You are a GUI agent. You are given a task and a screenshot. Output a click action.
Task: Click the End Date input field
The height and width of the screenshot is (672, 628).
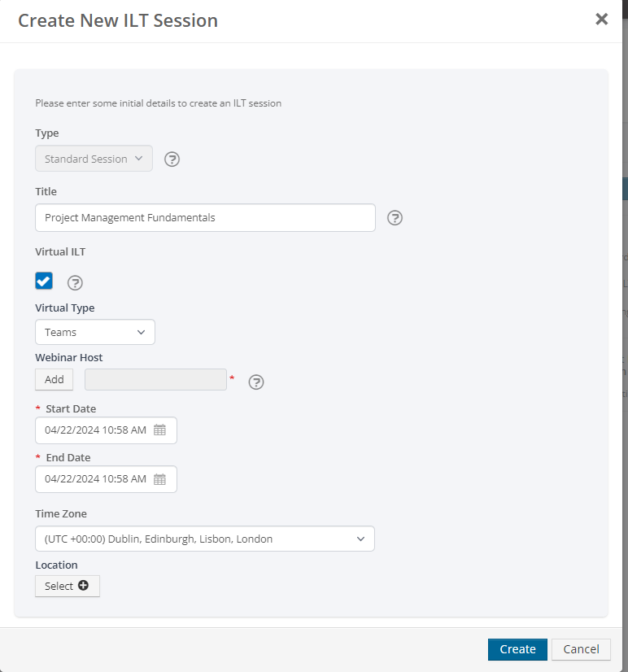click(x=95, y=479)
